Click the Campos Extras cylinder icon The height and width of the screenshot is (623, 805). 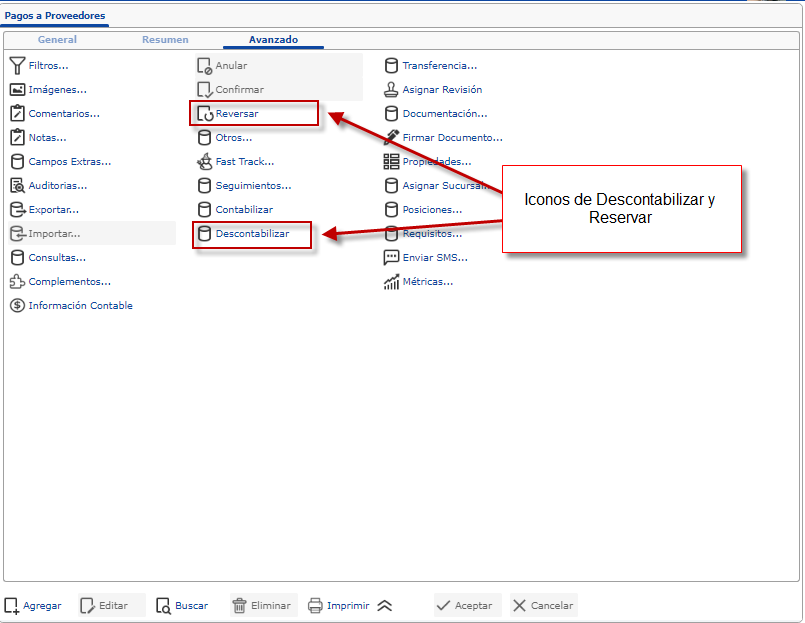[x=17, y=162]
